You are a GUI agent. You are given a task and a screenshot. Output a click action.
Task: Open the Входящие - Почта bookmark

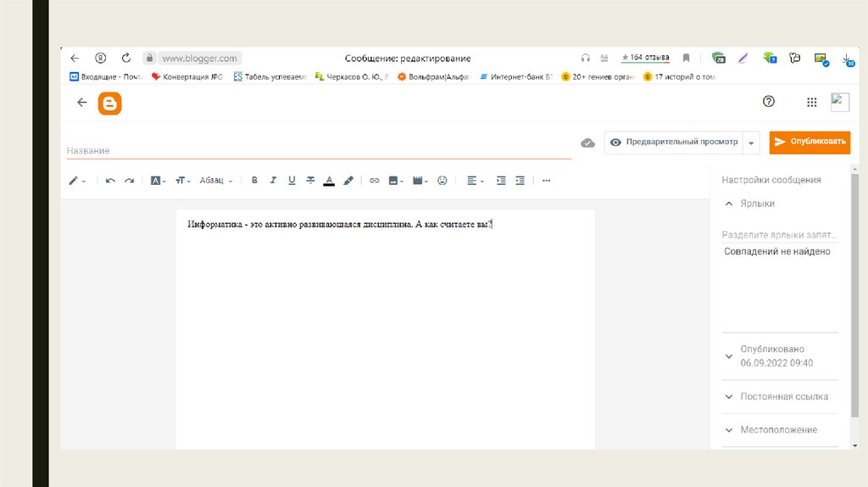coord(106,76)
